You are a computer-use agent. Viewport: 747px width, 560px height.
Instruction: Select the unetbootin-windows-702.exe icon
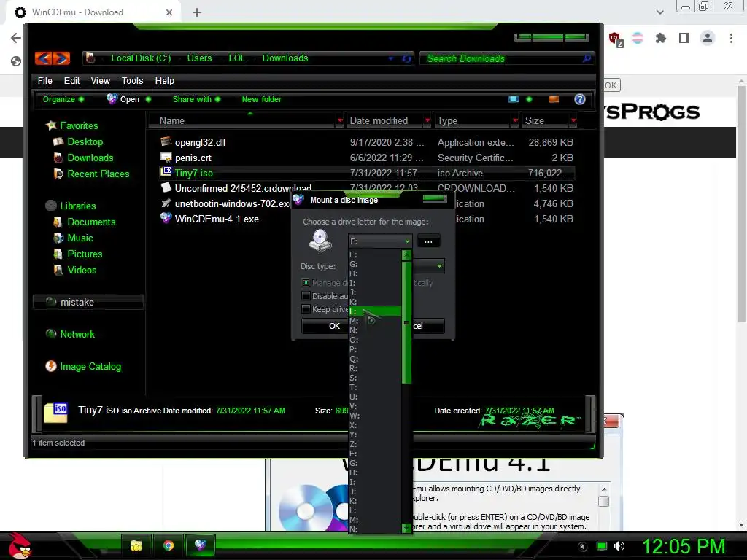pyautogui.click(x=166, y=203)
